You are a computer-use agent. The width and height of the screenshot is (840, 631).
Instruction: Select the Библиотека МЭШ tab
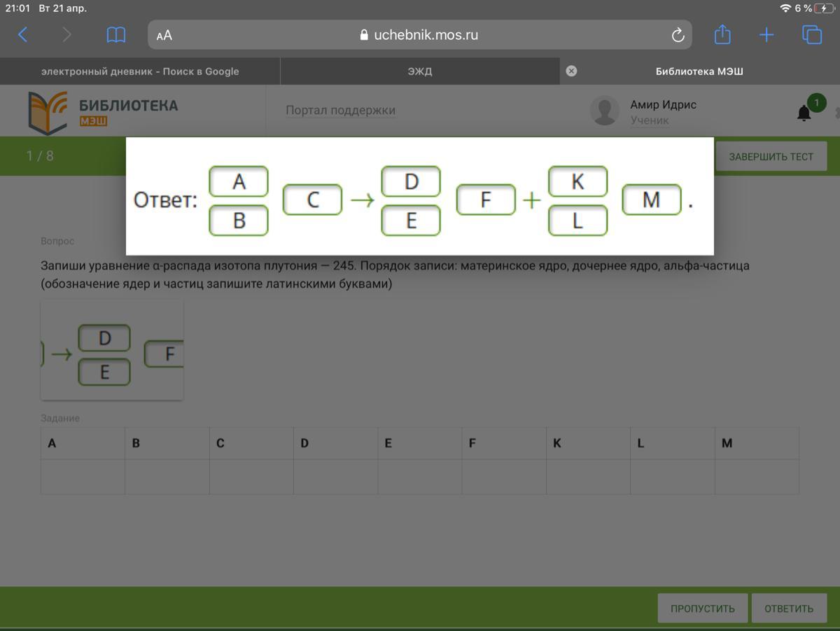point(699,71)
